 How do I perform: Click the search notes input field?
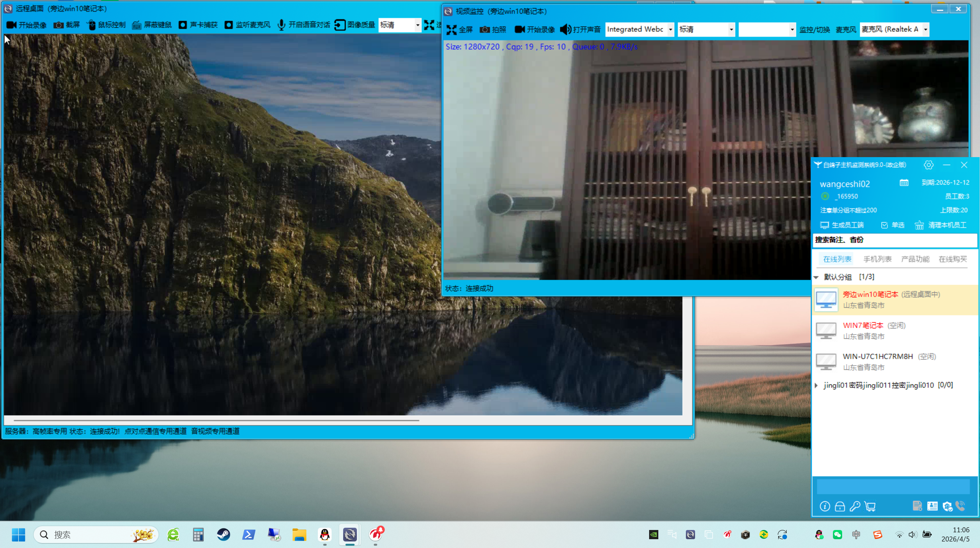point(894,240)
